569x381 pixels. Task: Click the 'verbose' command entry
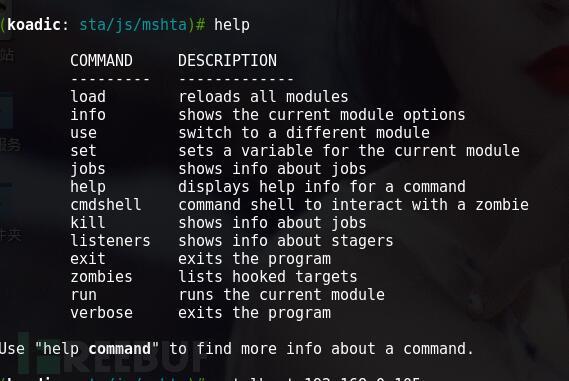click(101, 313)
